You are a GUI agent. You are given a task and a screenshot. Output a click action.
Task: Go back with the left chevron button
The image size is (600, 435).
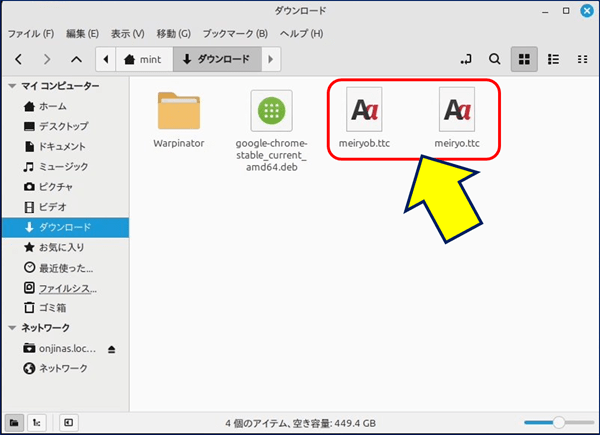(18, 59)
